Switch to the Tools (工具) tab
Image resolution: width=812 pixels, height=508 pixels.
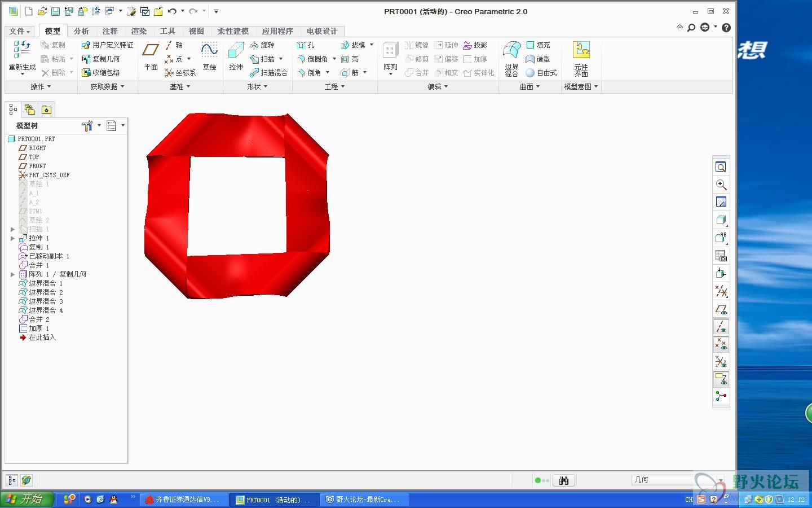[x=167, y=31]
